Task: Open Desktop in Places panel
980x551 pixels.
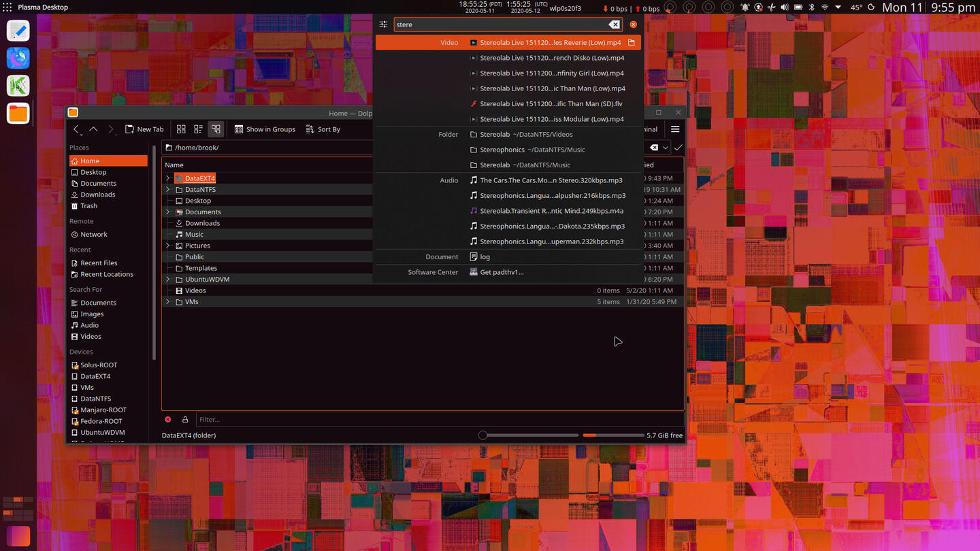Action: coord(108,172)
